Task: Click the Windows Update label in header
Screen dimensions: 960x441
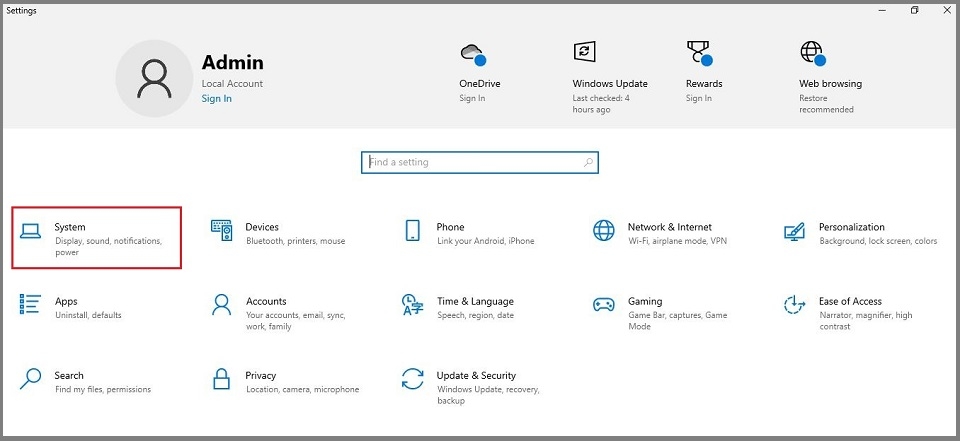Action: [x=610, y=84]
